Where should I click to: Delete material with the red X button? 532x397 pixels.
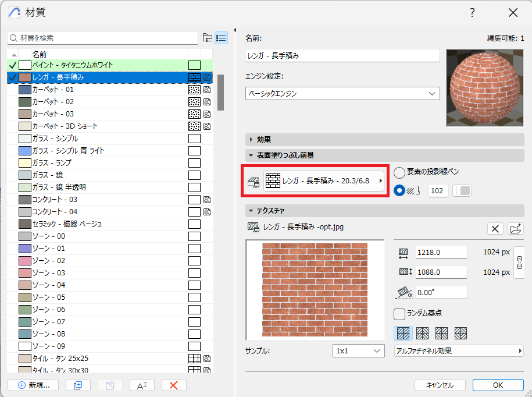[174, 385]
